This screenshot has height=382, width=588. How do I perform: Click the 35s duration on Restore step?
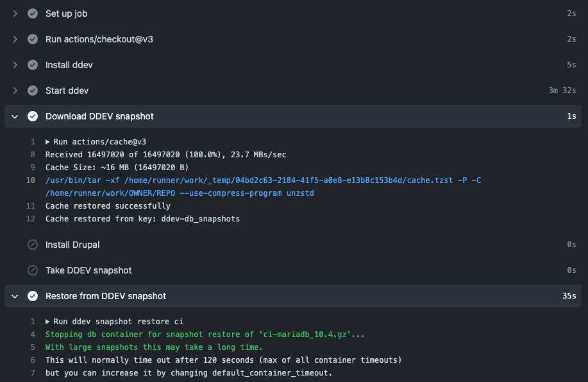point(568,296)
